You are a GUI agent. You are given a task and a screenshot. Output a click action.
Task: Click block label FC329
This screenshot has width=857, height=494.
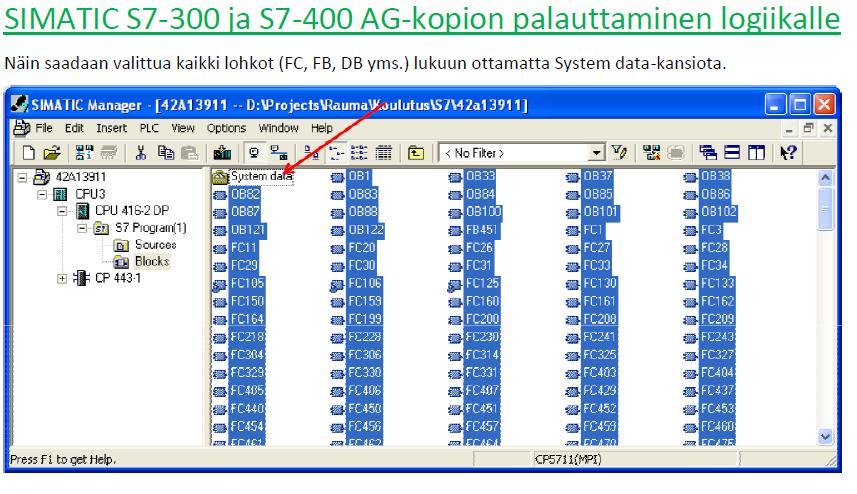[247, 373]
